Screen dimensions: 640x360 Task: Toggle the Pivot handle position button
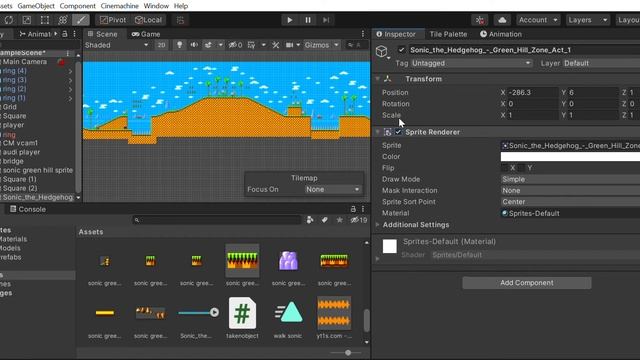coord(113,20)
